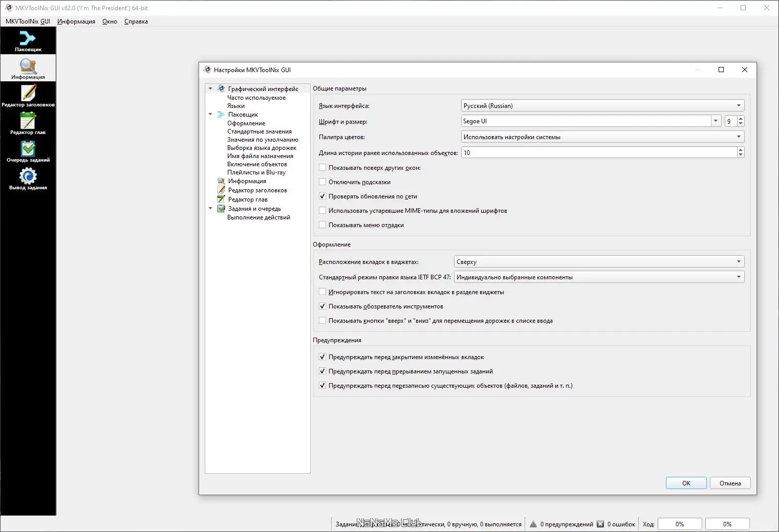Viewport: 779px width, 532px height.
Task: Click the Редактор глав icon in settings tree
Action: pos(221,199)
